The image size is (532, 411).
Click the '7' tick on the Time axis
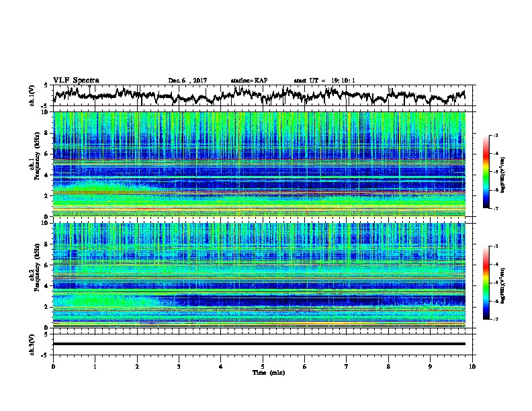click(x=347, y=367)
